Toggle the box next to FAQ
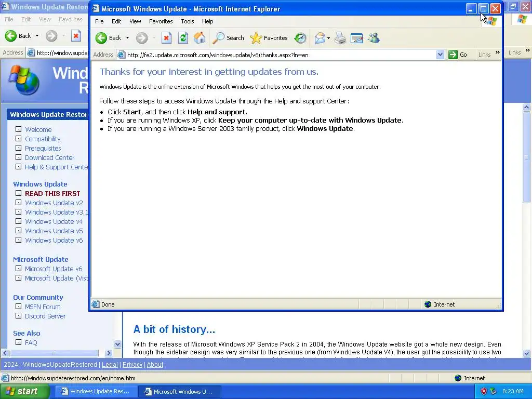532x399 pixels. [18, 342]
